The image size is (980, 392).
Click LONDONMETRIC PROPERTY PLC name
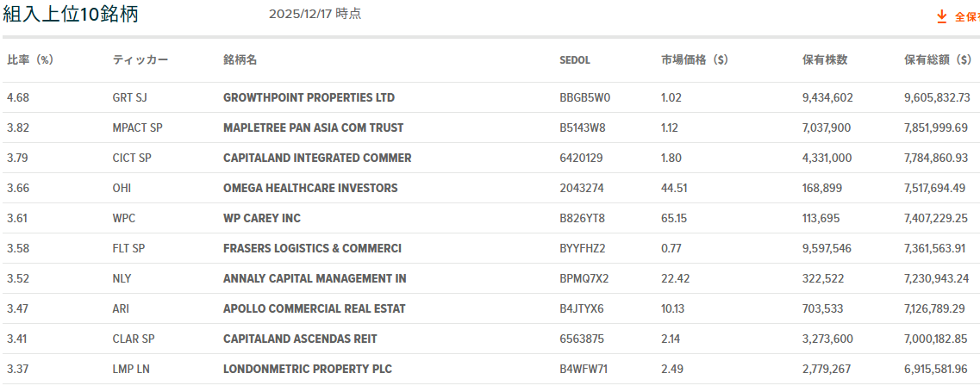point(308,369)
